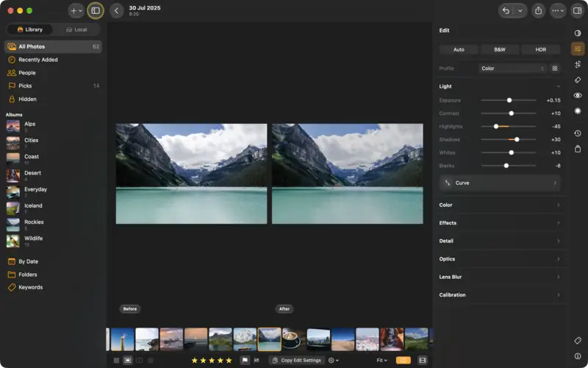Switch to single photo detail view icon
This screenshot has width=588, height=368.
(128, 361)
